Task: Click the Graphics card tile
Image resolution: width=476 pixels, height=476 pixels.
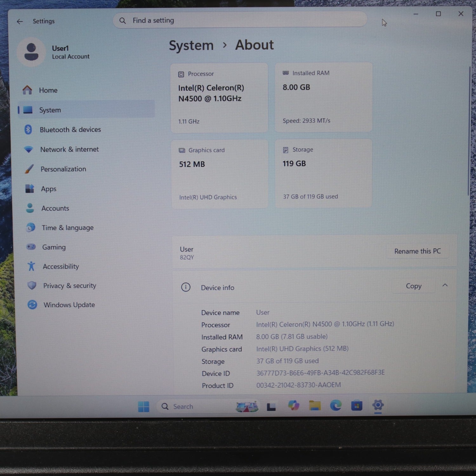Action: [220, 174]
